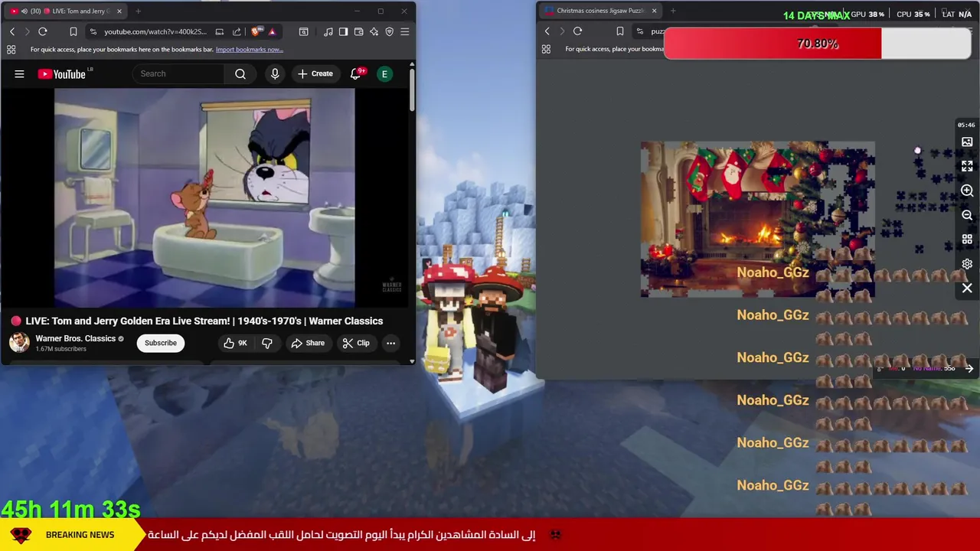Image resolution: width=980 pixels, height=551 pixels.
Task: Open more video actions ellipsis menu
Action: coord(390,343)
